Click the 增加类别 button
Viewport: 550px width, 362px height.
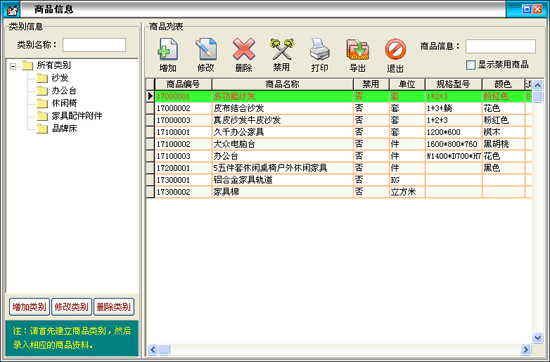click(29, 307)
